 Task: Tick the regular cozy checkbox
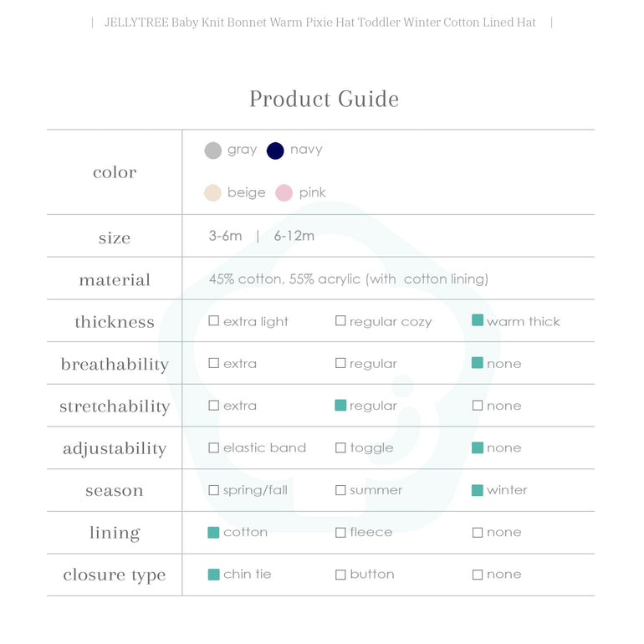[340, 321]
